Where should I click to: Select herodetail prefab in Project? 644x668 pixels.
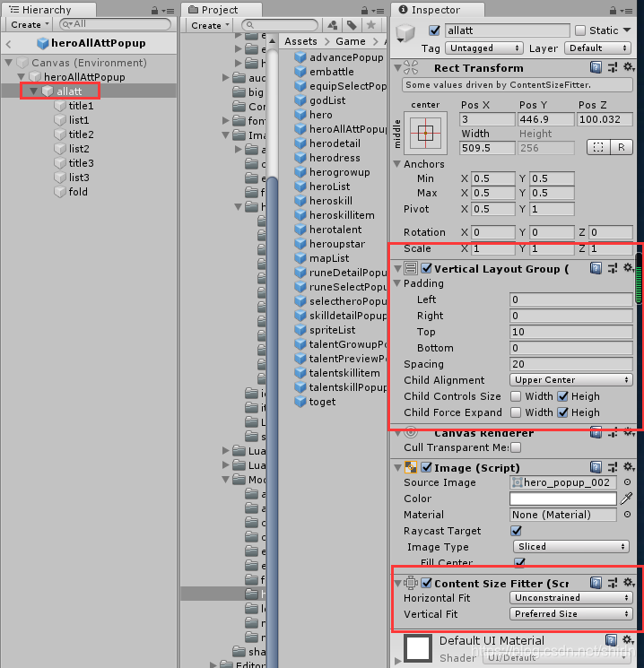(x=335, y=143)
